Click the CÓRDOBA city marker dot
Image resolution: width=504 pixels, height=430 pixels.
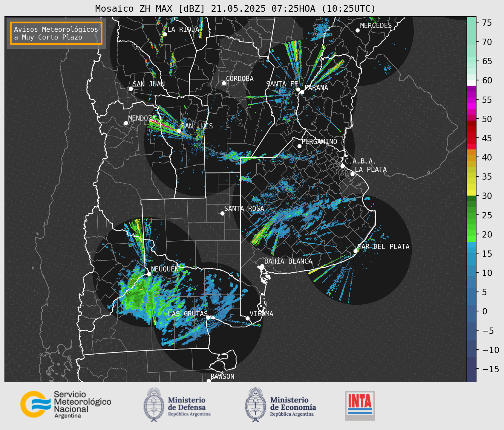[224, 83]
